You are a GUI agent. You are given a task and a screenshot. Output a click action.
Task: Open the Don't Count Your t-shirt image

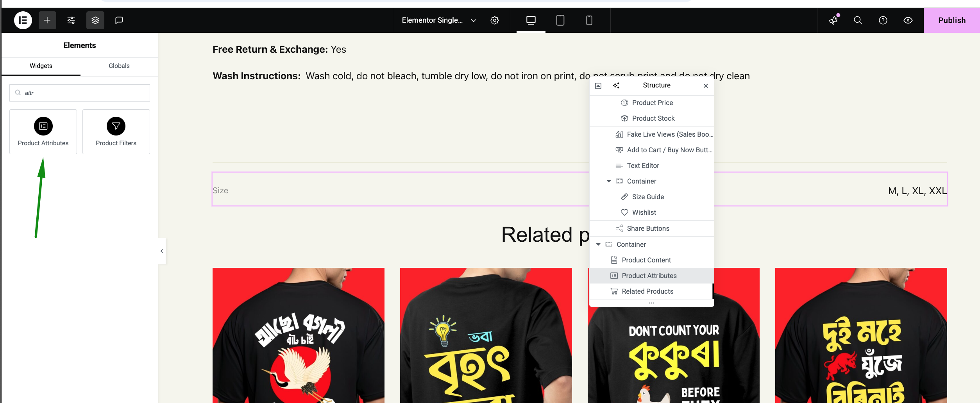click(x=674, y=355)
